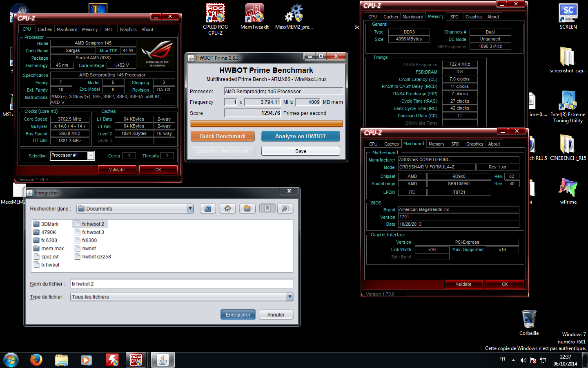Image resolution: width=588 pixels, height=368 pixels.
Task: Open the CINEBENCH_R15 desktop folder
Action: [x=568, y=147]
